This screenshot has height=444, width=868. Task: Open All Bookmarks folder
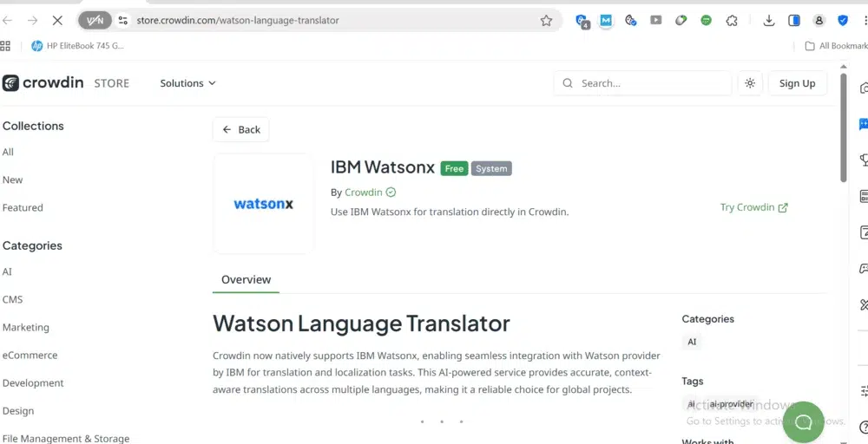tap(836, 46)
